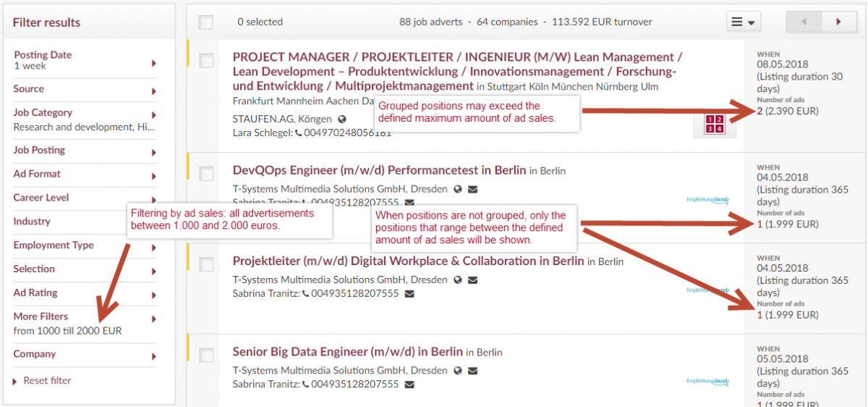Click the STAUFEN red grid logo thumbnail
Viewport: 868px width, 407px height.
714,124
